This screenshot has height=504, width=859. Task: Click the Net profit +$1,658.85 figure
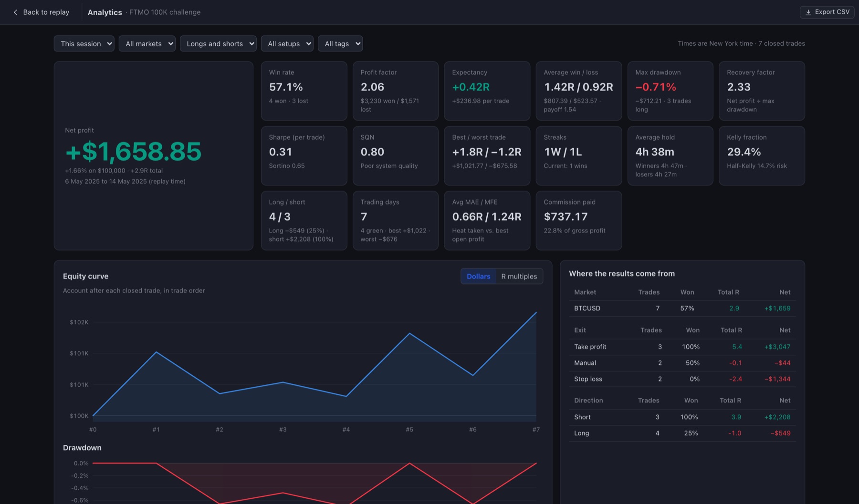tap(134, 152)
